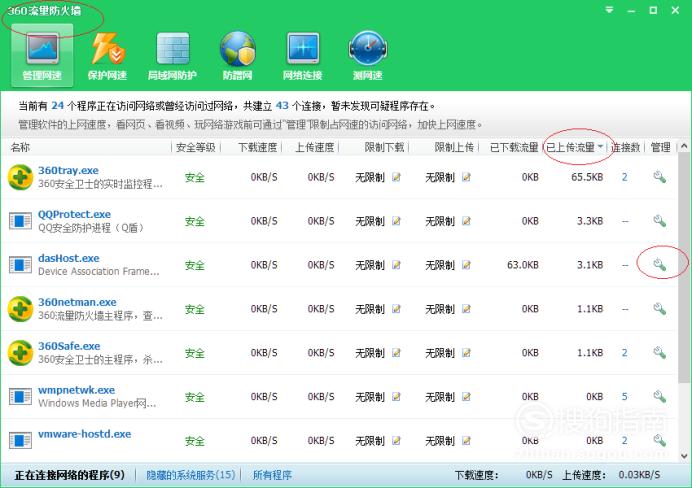Image resolution: width=692 pixels, height=488 pixels.
Task: Switch to 隐藏的系统服务(15) tab
Action: (190, 475)
